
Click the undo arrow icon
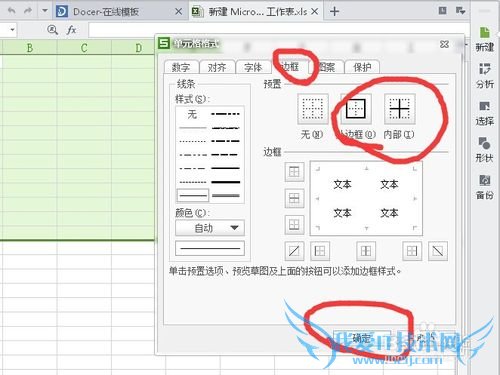12,11
